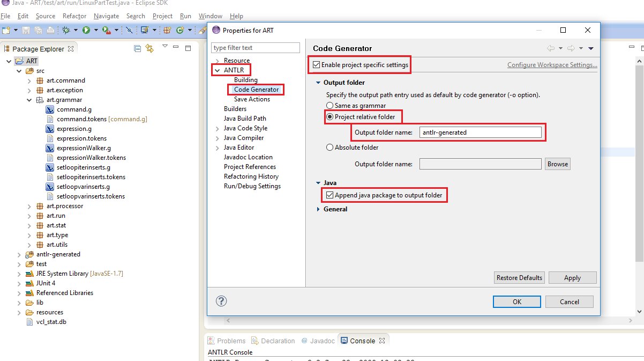Click the Apply button
Image resolution: width=644 pixels, height=361 pixels.
[x=572, y=277]
